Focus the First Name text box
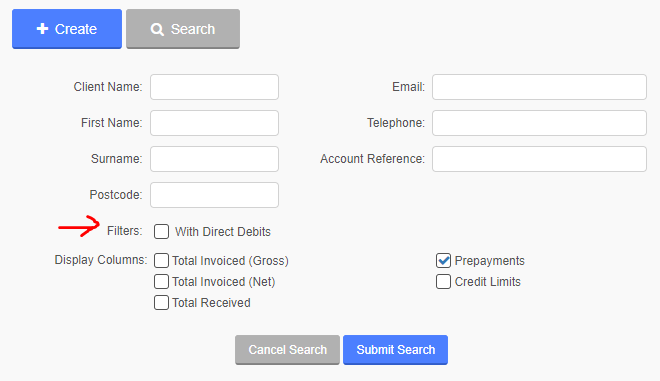 (x=214, y=123)
